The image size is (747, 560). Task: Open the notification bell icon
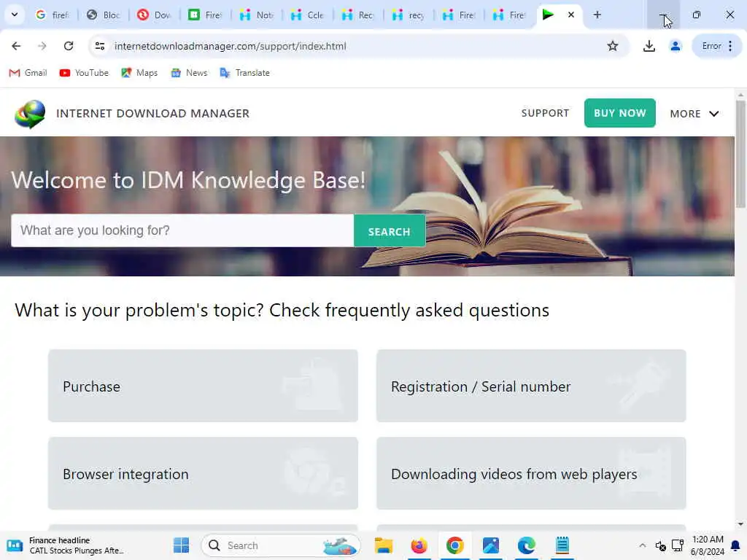pyautogui.click(x=735, y=545)
